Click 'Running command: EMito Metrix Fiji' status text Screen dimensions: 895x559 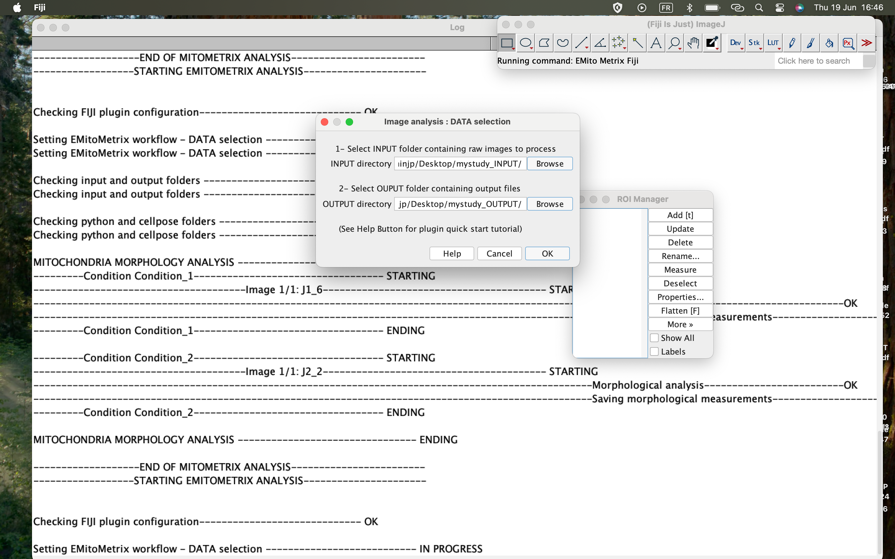coord(567,61)
